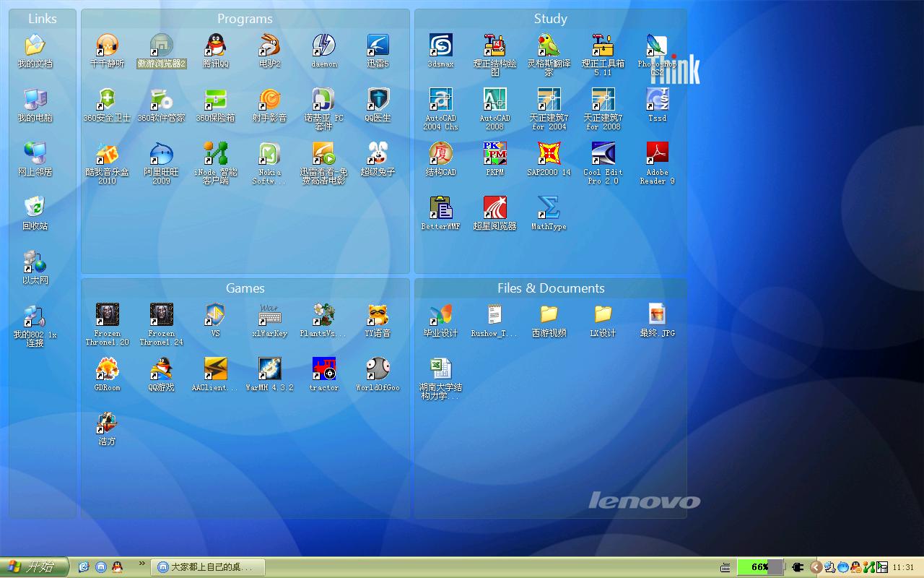924x578 pixels.
Task: Launch the WorldOfGoo game shortcut
Action: click(378, 374)
